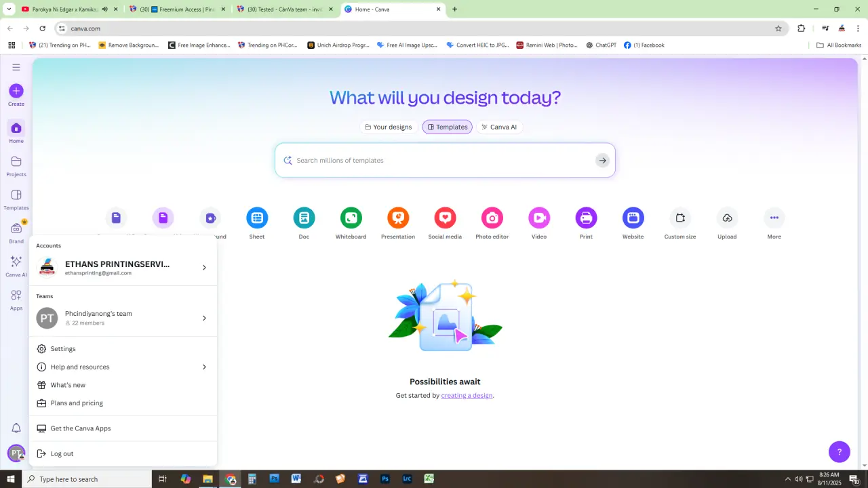Open Settings from account menu
Screen dimensions: 868x488
point(123,349)
